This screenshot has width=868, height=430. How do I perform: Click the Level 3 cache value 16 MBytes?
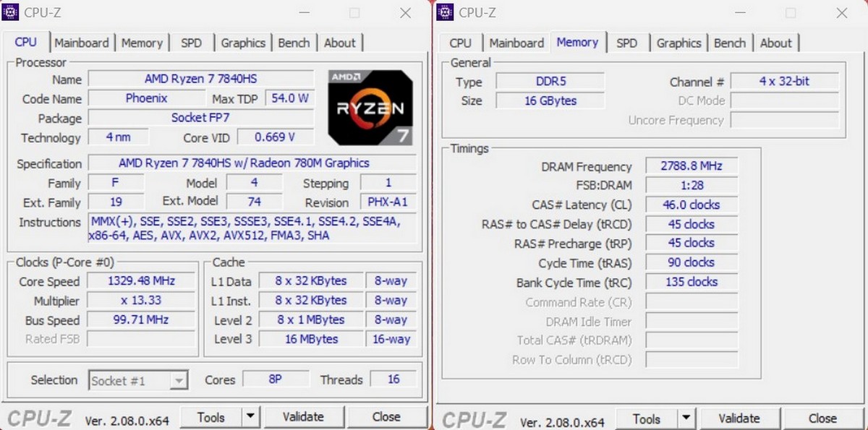coord(310,339)
